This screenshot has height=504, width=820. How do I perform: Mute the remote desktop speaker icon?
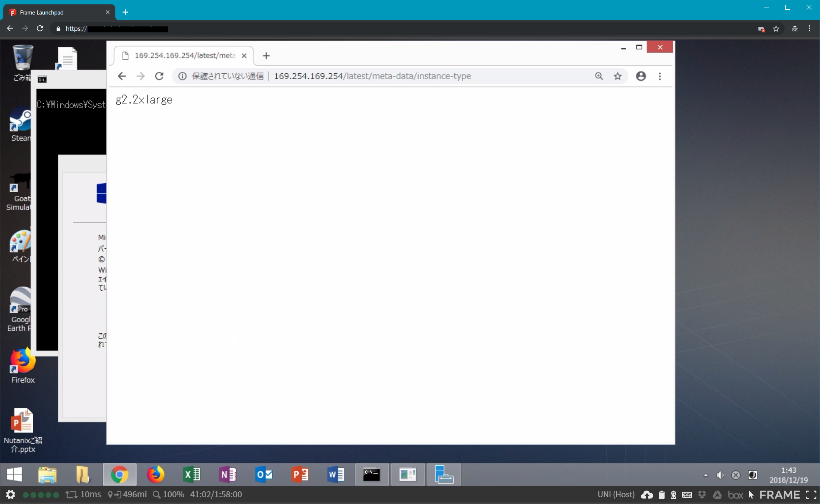click(720, 475)
